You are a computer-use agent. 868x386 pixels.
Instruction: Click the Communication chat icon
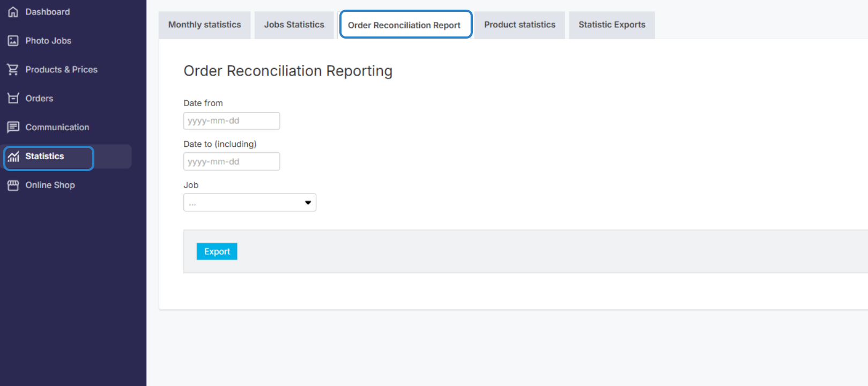[x=13, y=128]
